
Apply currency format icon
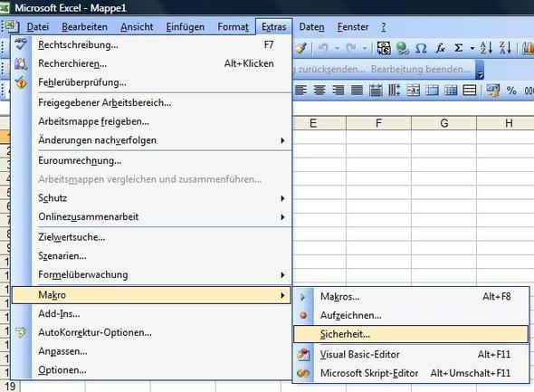(x=492, y=91)
